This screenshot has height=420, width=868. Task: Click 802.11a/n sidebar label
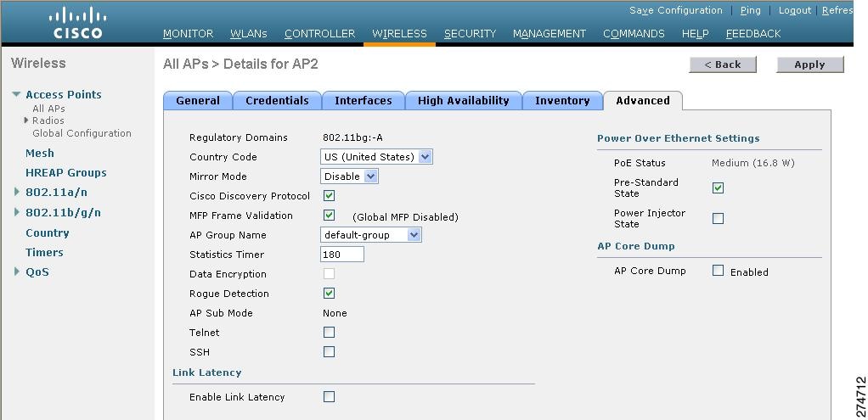[56, 193]
